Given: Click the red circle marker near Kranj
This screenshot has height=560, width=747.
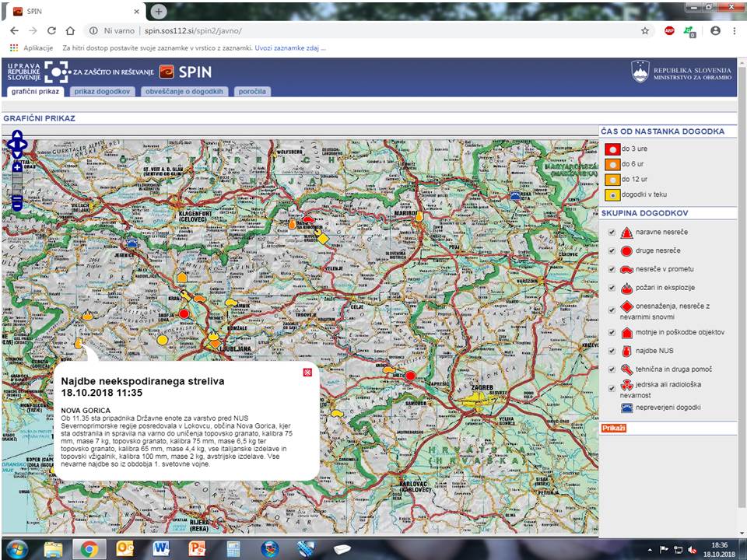Looking at the screenshot, I should 184,313.
